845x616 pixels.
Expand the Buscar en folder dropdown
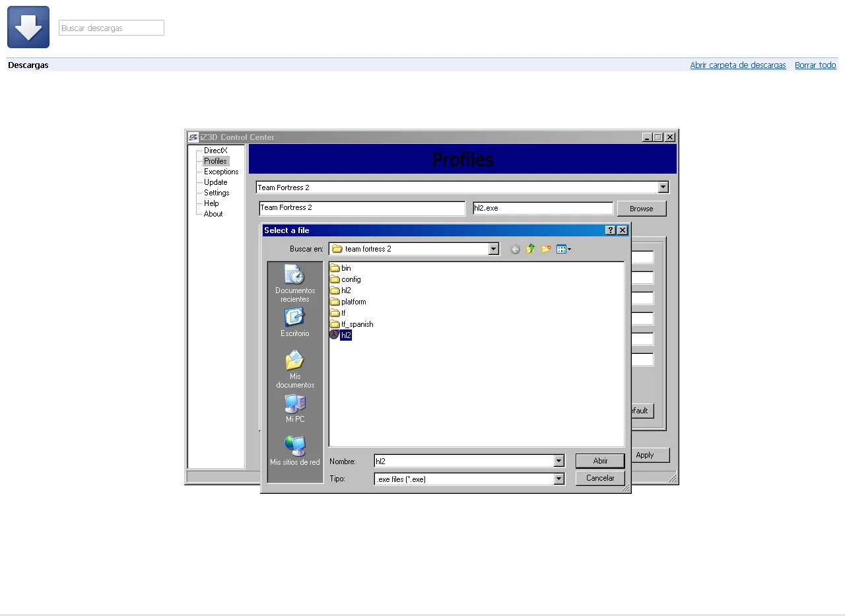point(494,249)
